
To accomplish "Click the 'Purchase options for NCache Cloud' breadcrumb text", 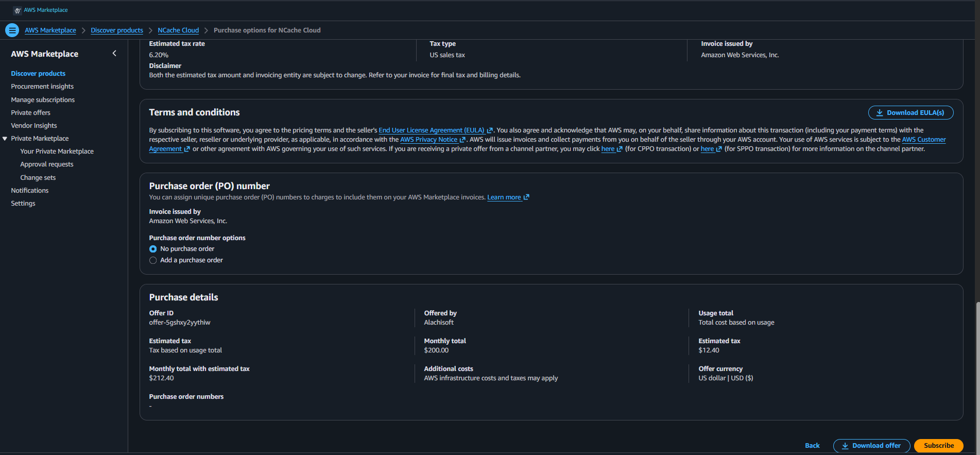I will (267, 30).
